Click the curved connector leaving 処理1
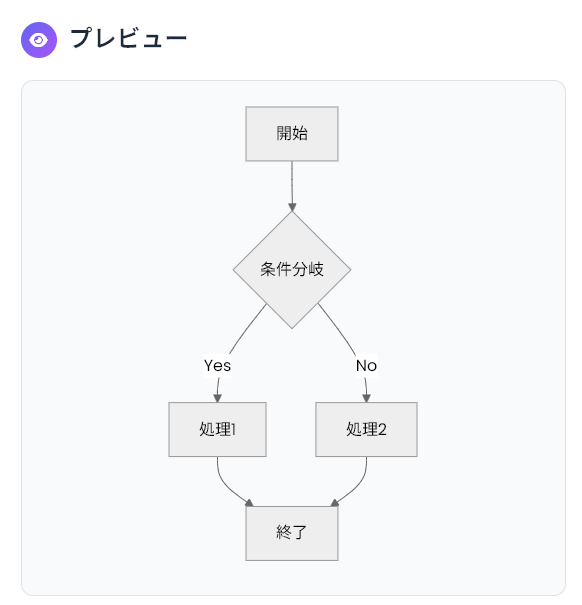Viewport: 582px width, 605px height. click(228, 484)
